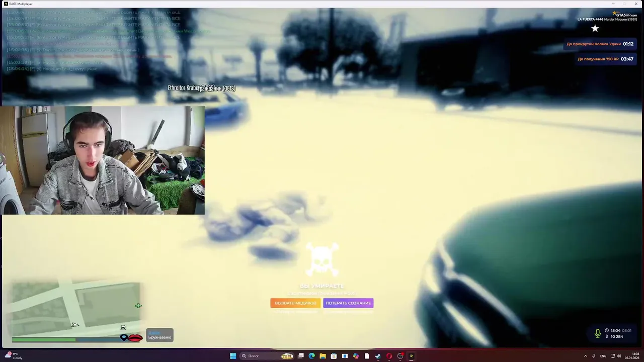The height and width of the screenshot is (362, 644).
Task: Click the green hospital cross on minimap
Action: click(x=138, y=305)
